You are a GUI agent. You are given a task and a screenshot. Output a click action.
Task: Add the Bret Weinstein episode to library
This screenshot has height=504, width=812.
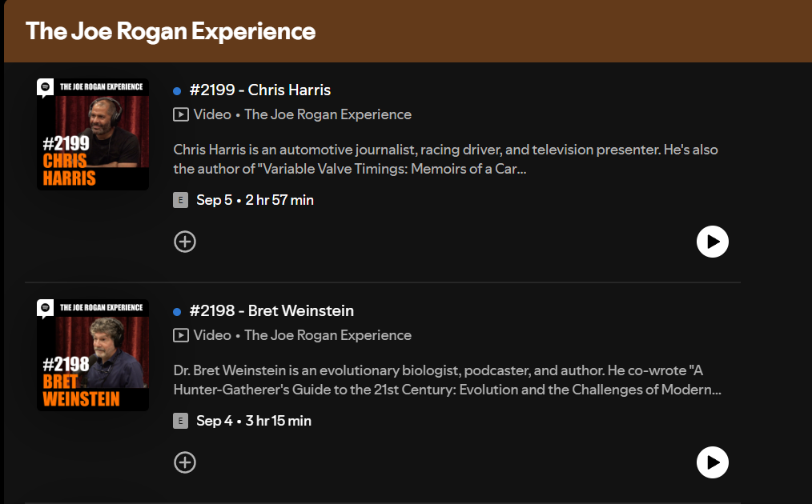pos(185,462)
